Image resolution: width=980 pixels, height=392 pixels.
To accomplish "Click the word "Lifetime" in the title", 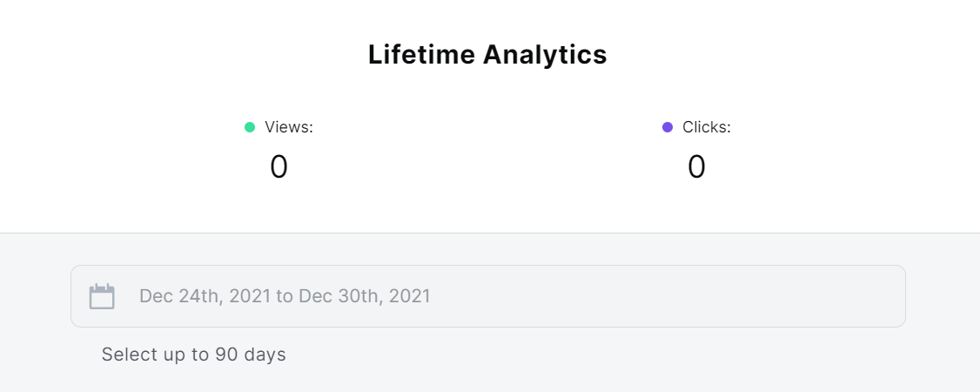I will click(x=421, y=55).
